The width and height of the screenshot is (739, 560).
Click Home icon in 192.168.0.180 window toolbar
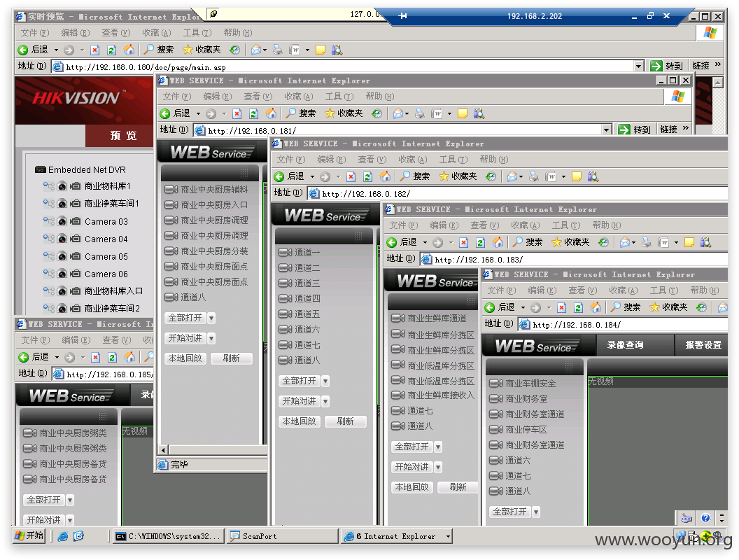coord(129,50)
